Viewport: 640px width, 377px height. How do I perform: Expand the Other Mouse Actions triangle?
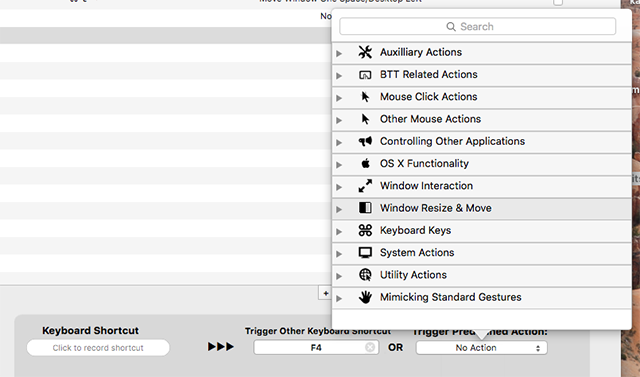pyautogui.click(x=339, y=120)
